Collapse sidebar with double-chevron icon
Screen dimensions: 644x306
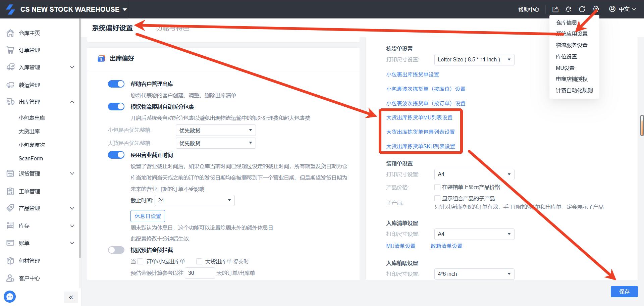coord(71,297)
